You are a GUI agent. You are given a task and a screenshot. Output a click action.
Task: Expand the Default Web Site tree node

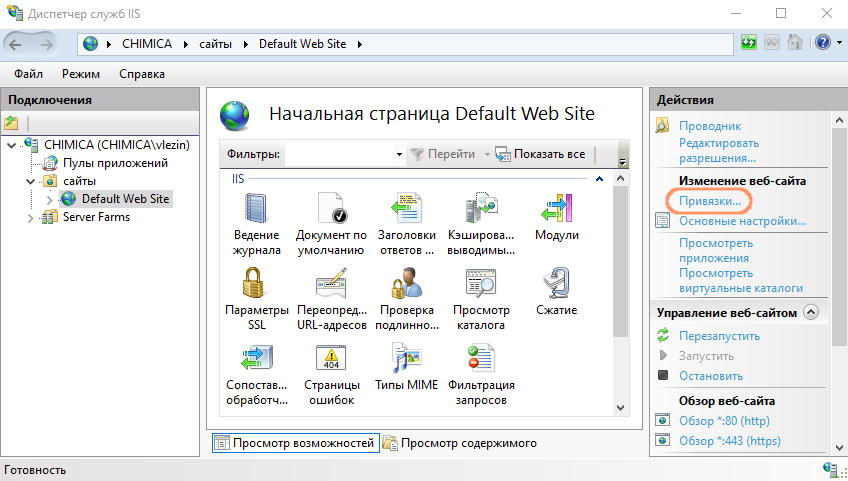[x=50, y=199]
